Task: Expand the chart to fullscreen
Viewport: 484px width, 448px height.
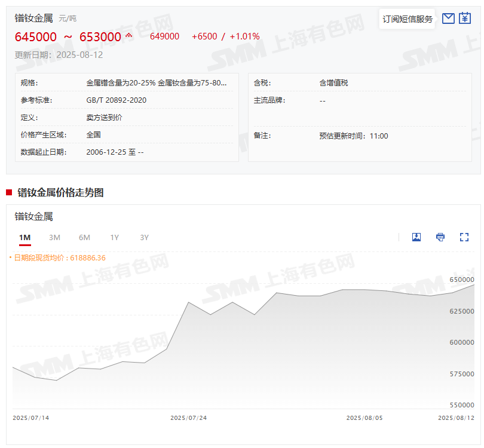Action: pyautogui.click(x=464, y=237)
